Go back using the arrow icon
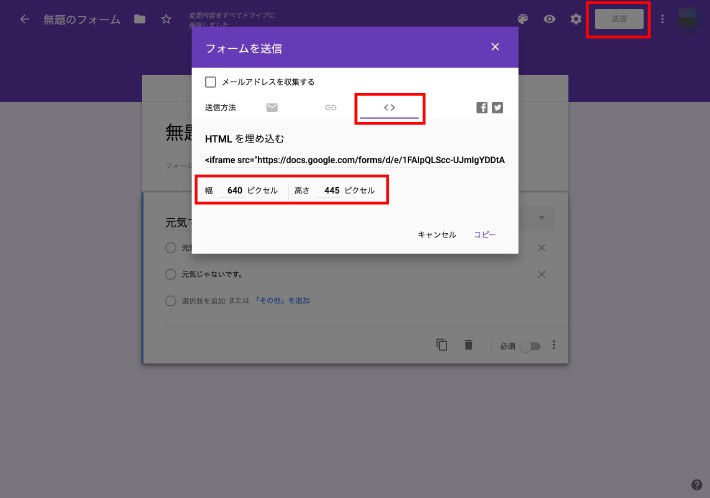Viewport: 710px width, 498px height. [x=25, y=19]
